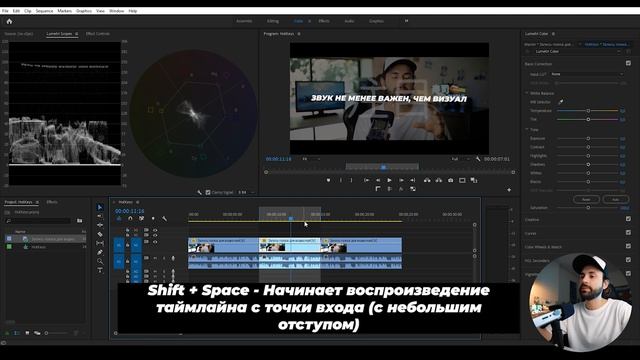The height and width of the screenshot is (360, 640).
Task: Click Mark In button
Action: pyautogui.click(x=340, y=180)
